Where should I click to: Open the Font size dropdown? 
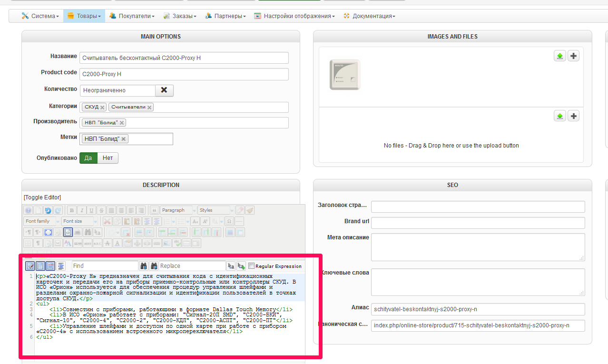pyautogui.click(x=79, y=221)
